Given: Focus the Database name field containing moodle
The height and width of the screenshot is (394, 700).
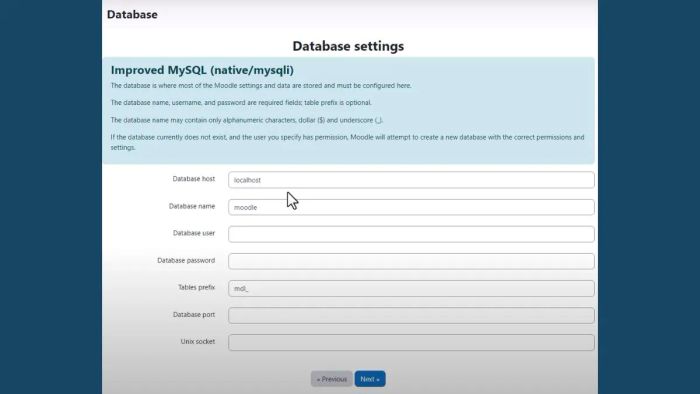Looking at the screenshot, I should (x=411, y=207).
